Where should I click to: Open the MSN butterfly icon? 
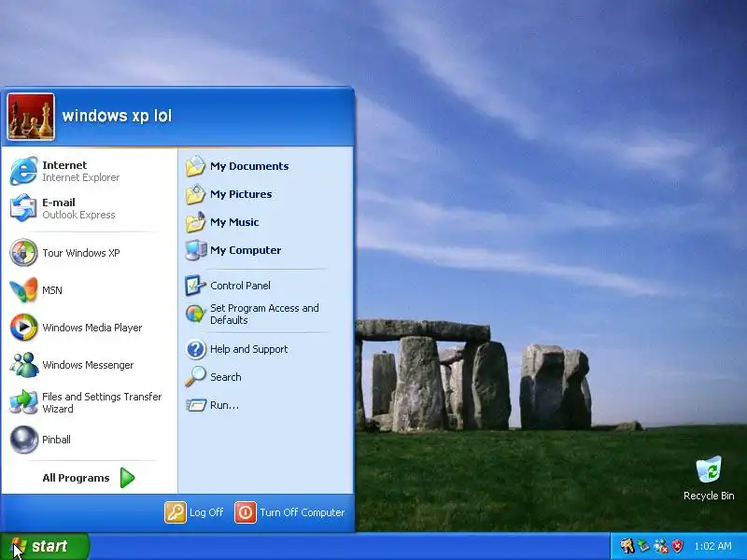tap(23, 290)
